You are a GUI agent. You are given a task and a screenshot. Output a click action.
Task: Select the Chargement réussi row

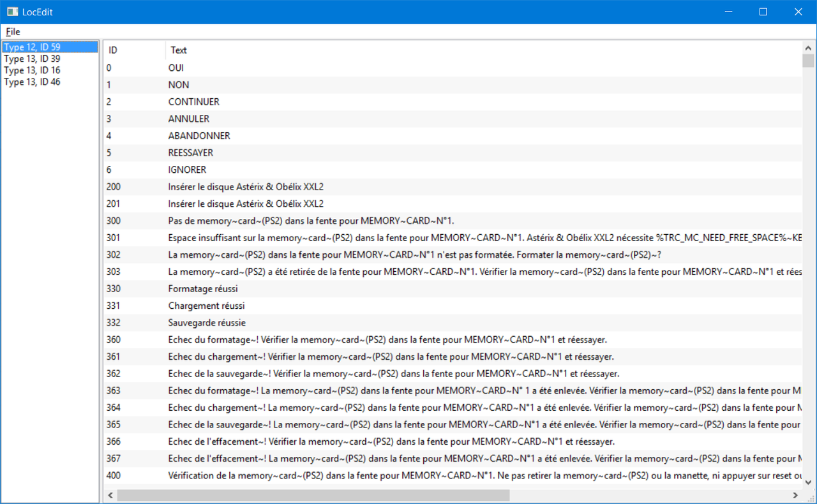coord(453,306)
